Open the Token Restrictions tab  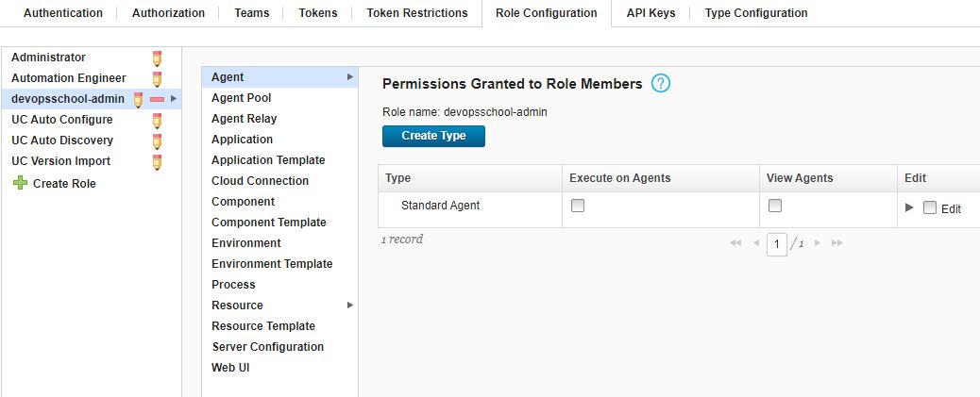pos(417,12)
